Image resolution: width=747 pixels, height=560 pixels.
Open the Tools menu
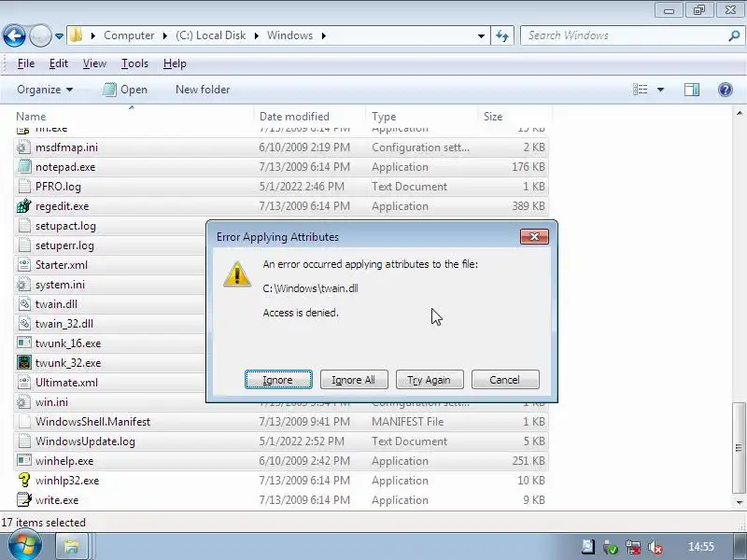pyautogui.click(x=134, y=63)
